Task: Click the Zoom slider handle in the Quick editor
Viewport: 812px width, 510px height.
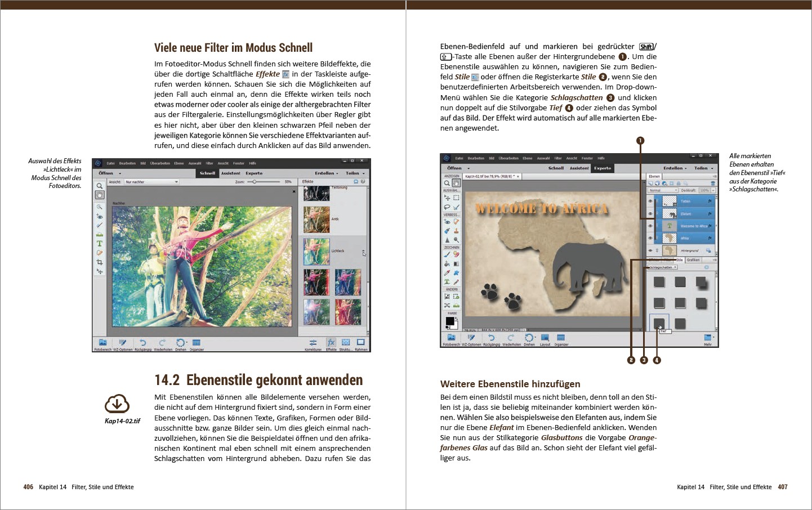Action: 255,182
